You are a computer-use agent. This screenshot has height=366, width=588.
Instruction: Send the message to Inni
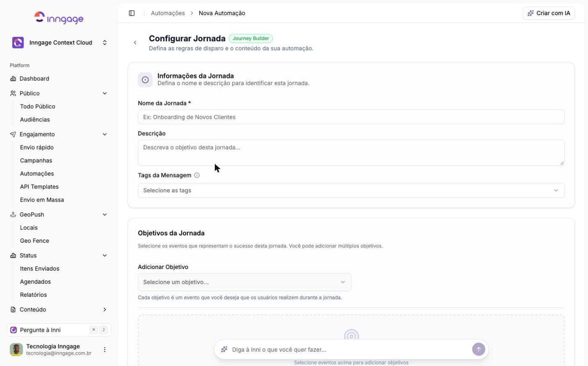(x=478, y=350)
